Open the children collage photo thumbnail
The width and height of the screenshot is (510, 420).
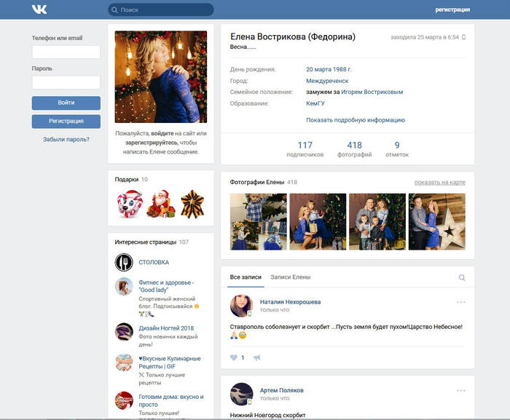point(259,222)
